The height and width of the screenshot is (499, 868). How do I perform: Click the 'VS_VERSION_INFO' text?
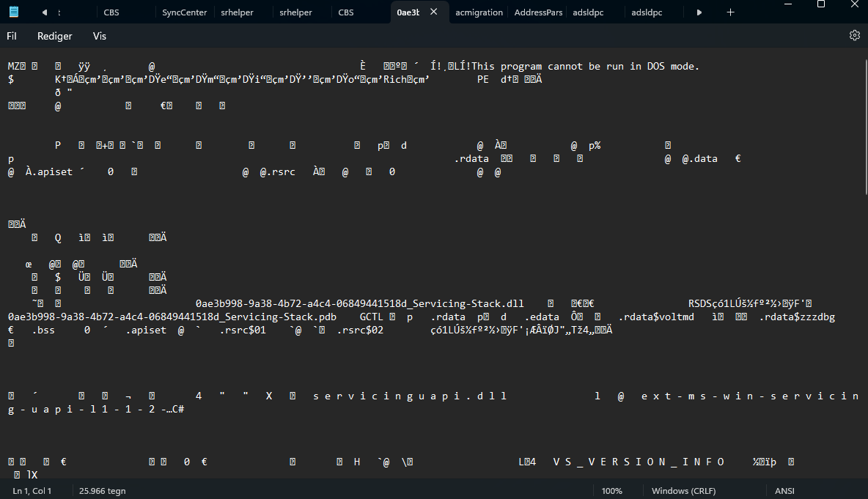(639, 462)
